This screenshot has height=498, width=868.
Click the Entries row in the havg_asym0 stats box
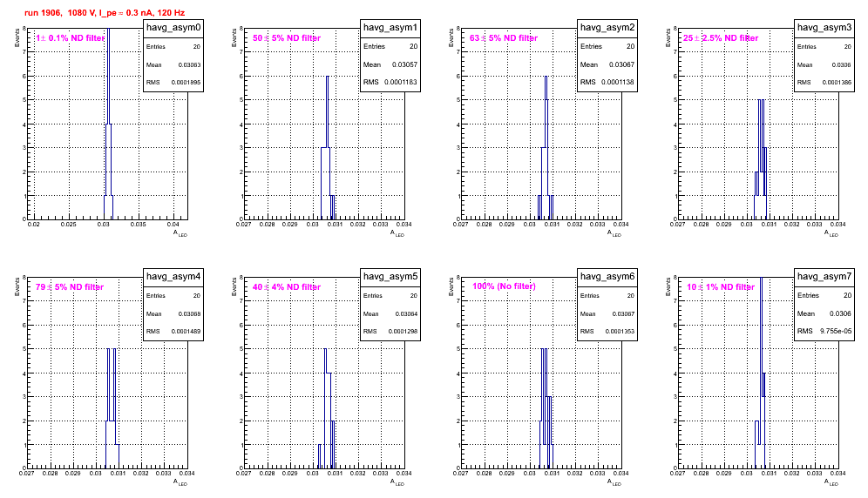coord(173,47)
